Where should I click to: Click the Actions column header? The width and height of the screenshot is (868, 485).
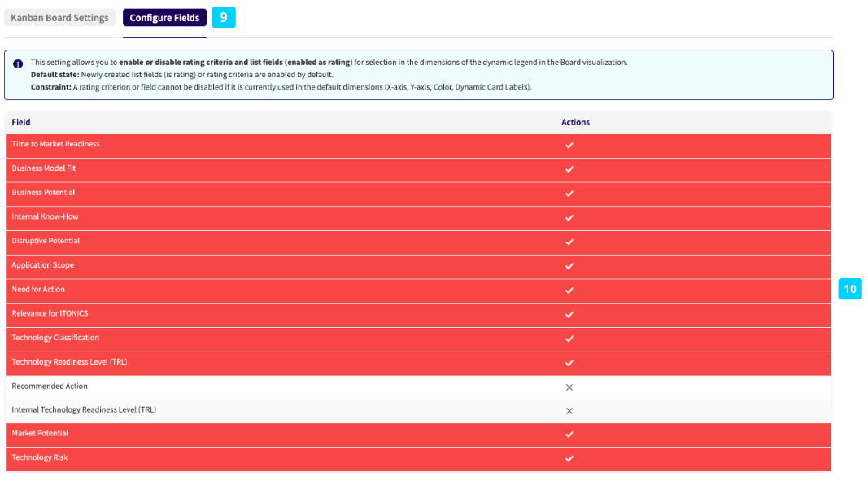point(575,122)
